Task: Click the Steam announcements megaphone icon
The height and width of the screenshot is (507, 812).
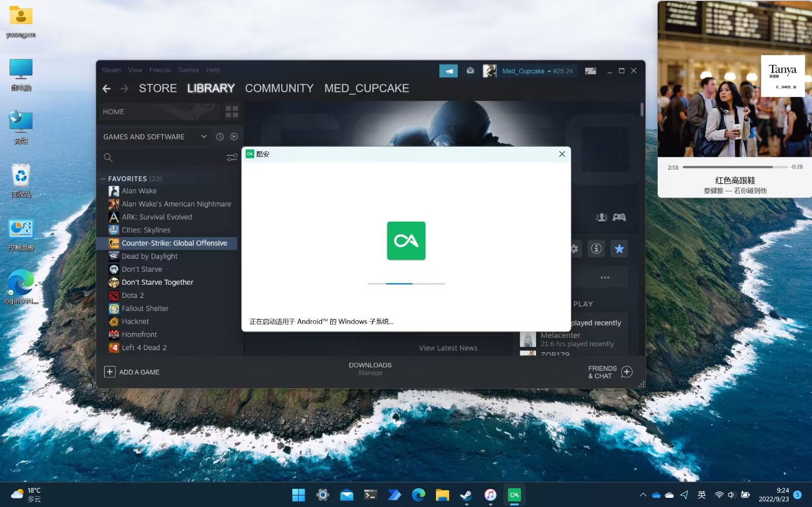Action: [x=449, y=71]
